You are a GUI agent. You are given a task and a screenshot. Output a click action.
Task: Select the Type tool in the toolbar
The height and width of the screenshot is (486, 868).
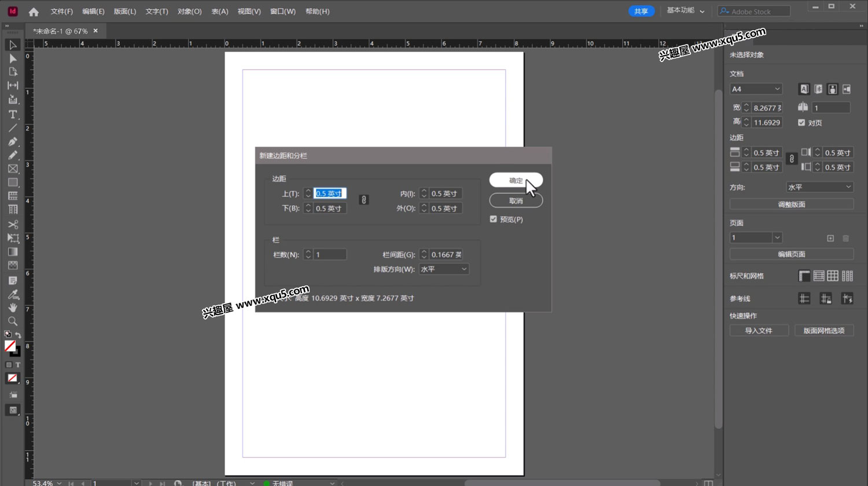tap(13, 114)
